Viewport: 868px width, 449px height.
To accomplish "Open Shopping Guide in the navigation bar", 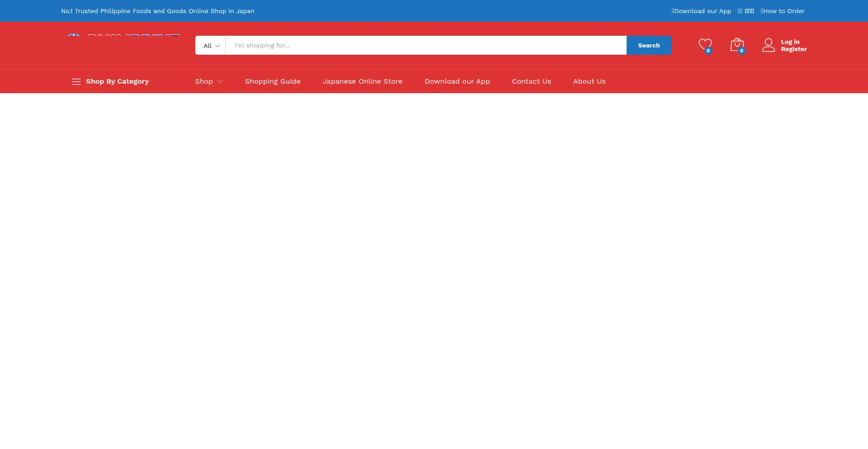I will click(x=272, y=81).
